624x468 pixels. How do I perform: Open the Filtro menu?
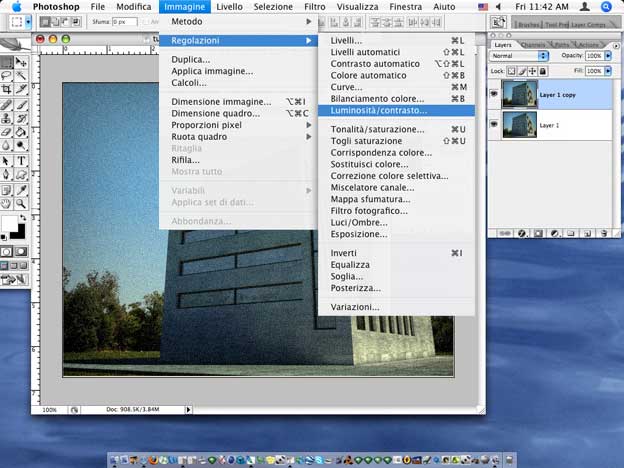click(314, 6)
